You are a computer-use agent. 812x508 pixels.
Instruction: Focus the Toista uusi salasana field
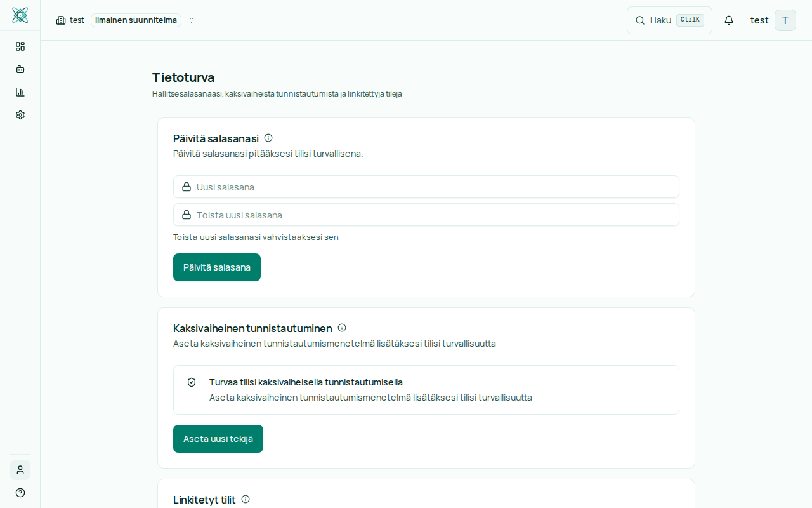click(x=426, y=215)
